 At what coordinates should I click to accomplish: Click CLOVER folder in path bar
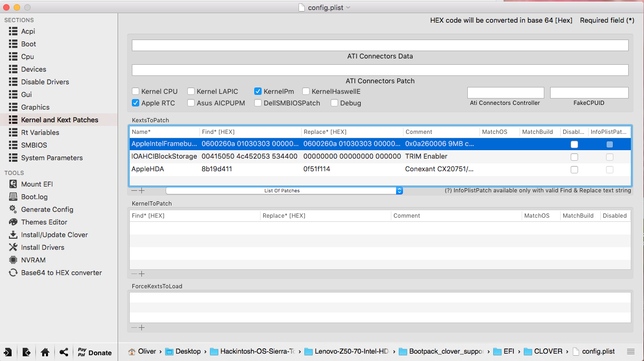tap(543, 352)
